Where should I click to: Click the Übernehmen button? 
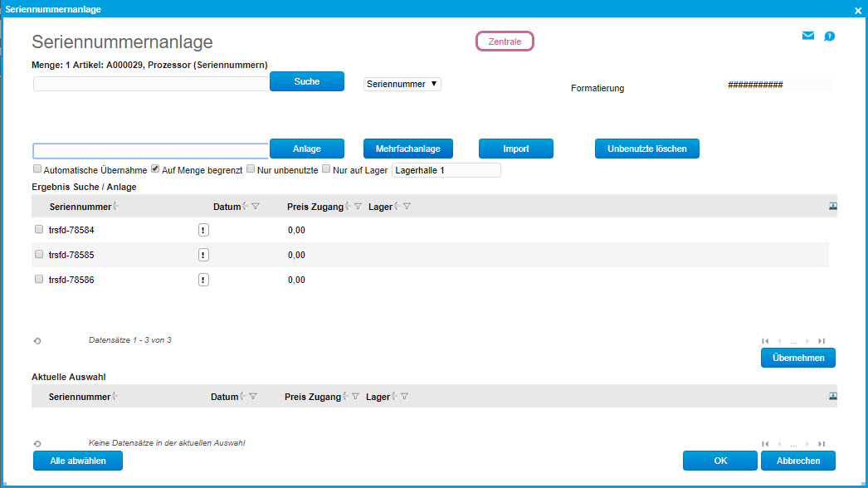click(x=797, y=358)
